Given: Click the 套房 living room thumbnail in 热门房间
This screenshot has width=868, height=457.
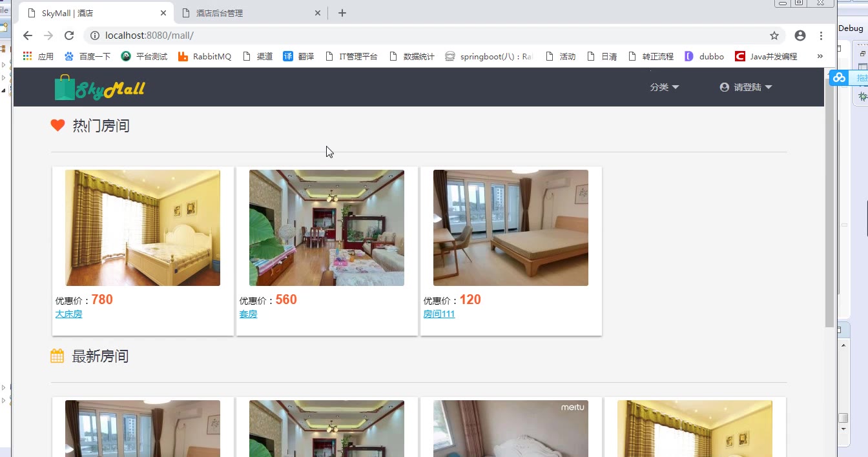Looking at the screenshot, I should (x=327, y=228).
